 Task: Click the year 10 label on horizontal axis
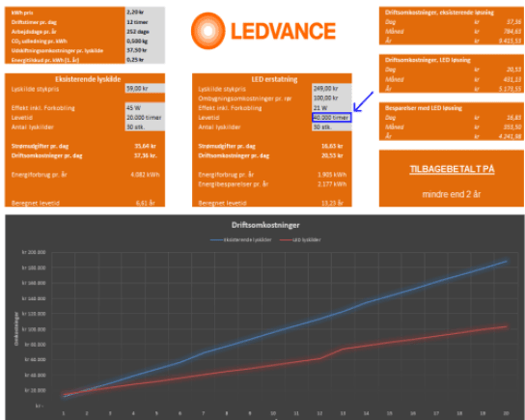click(x=273, y=413)
